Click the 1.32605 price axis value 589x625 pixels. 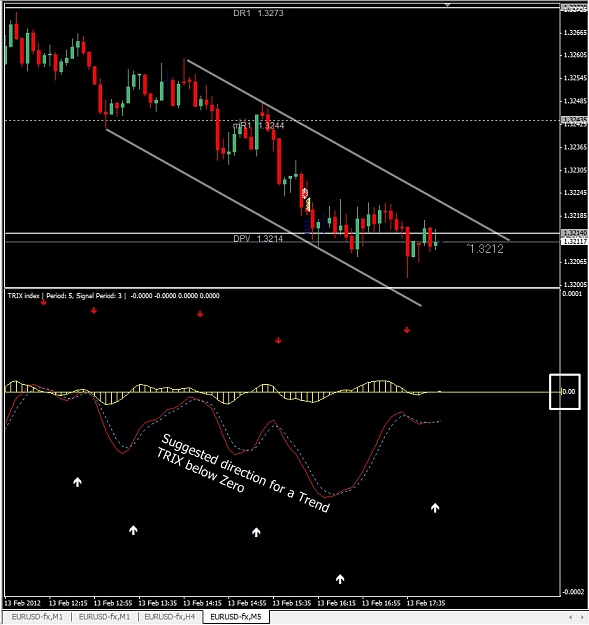point(575,55)
